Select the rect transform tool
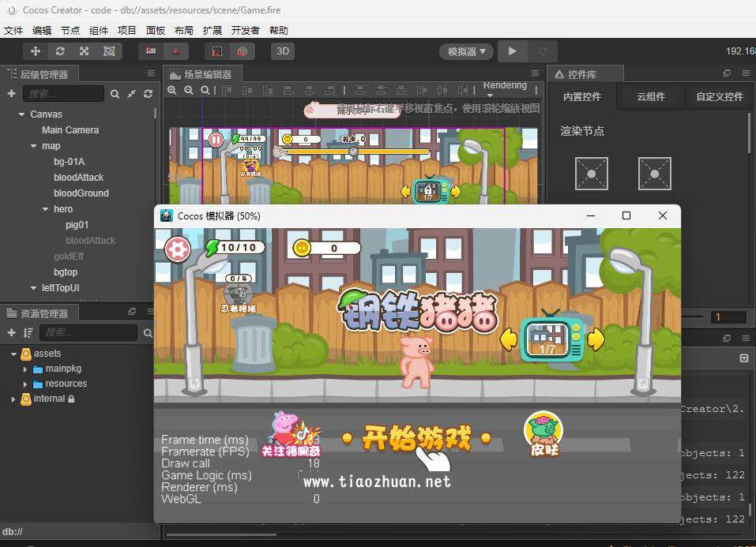Viewport: 756px width, 547px height. [x=110, y=51]
